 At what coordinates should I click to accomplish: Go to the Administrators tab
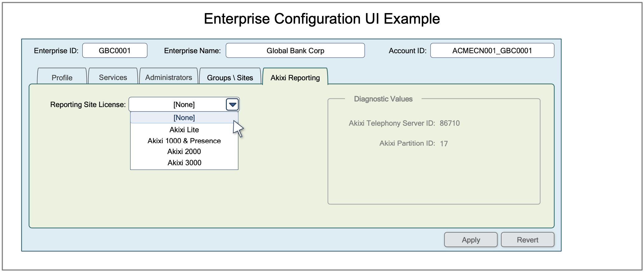[169, 77]
